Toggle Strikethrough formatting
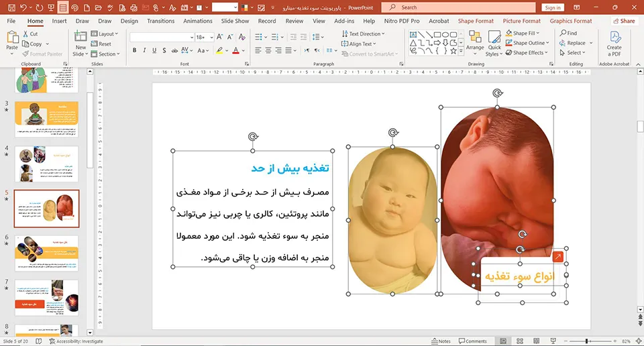Image resolution: width=644 pixels, height=346 pixels. tap(174, 50)
